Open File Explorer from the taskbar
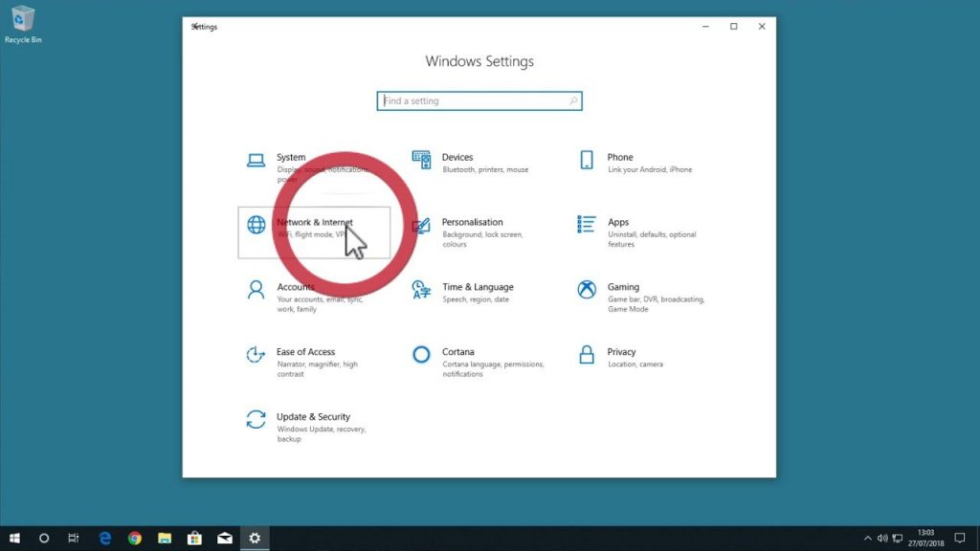 click(x=165, y=538)
